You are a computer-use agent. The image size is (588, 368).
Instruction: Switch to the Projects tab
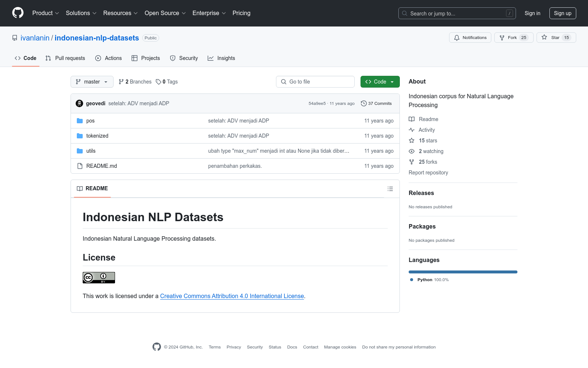pos(146,58)
